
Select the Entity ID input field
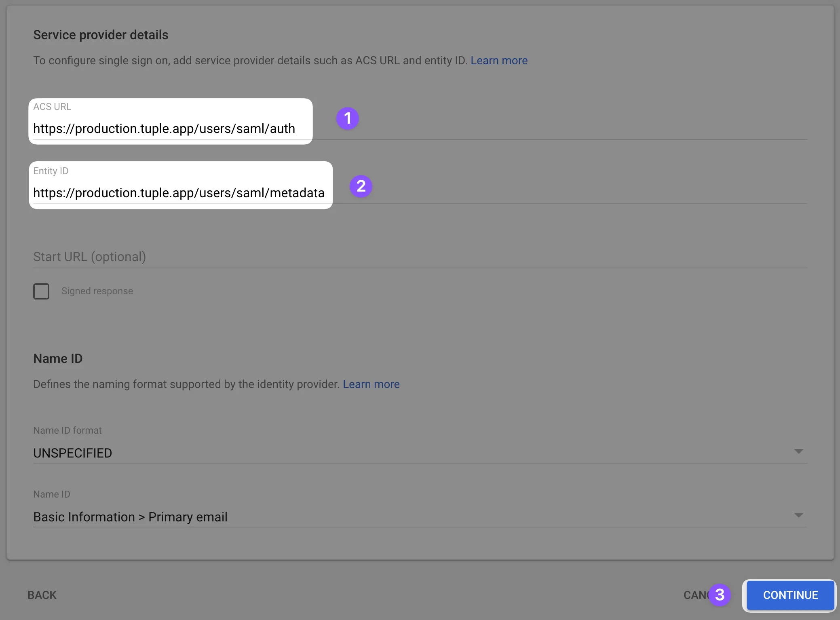click(x=179, y=193)
